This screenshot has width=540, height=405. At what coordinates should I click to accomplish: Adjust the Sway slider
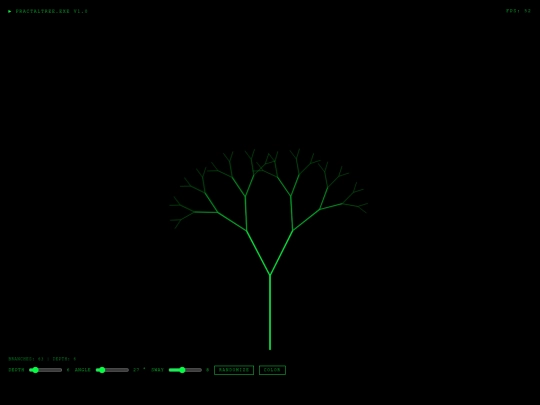coord(185,370)
